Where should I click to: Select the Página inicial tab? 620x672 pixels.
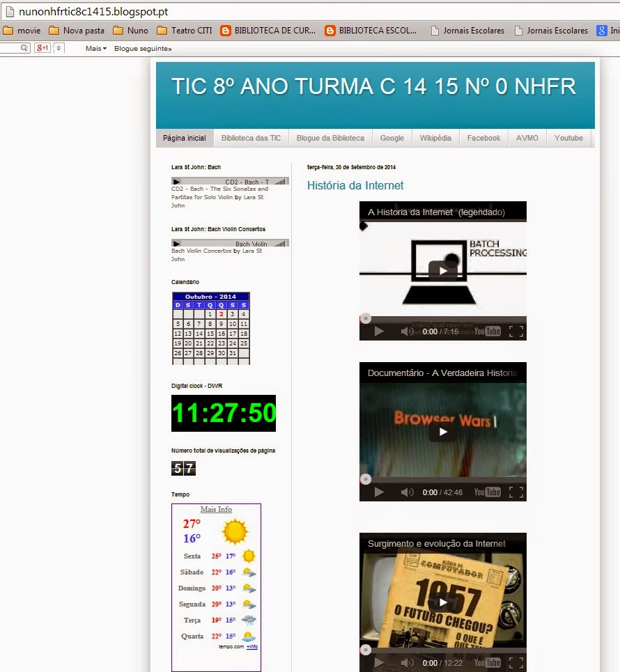coord(185,138)
